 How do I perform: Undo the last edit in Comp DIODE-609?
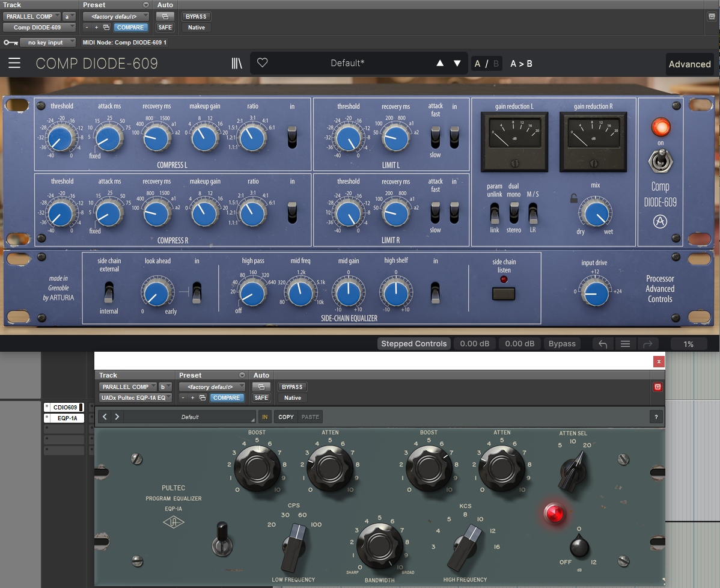pos(603,344)
